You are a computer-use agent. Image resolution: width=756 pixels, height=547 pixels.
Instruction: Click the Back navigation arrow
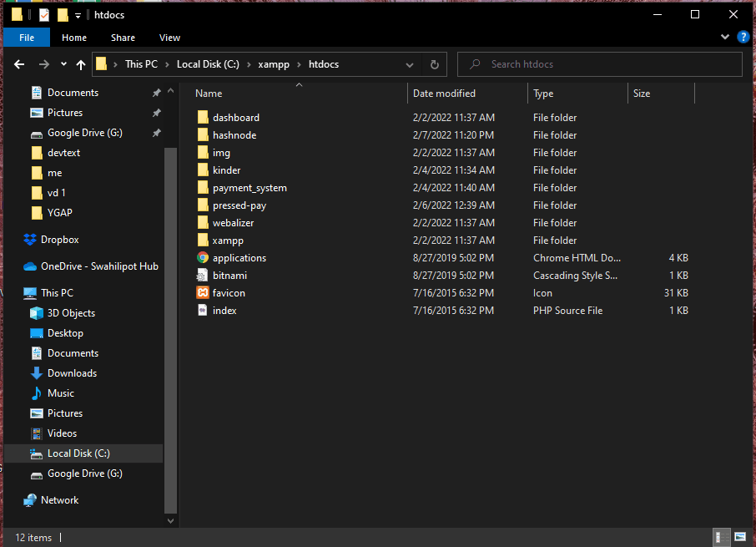click(19, 64)
